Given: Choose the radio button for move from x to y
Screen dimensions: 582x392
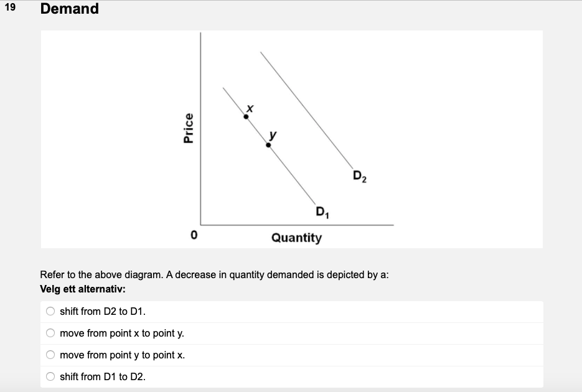Looking at the screenshot, I should click(x=50, y=333).
